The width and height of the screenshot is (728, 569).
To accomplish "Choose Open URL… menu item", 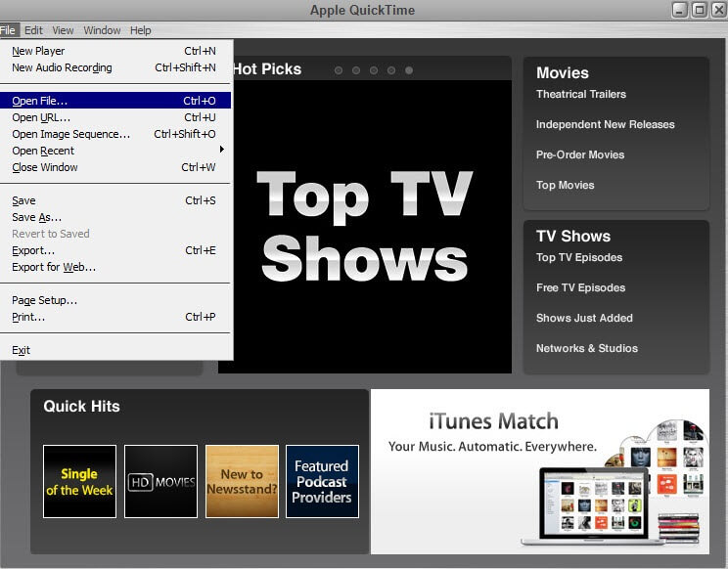I will tap(115, 117).
